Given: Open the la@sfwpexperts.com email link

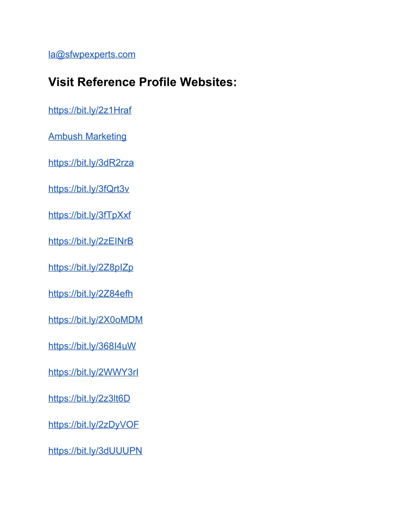Looking at the screenshot, I should coord(92,55).
